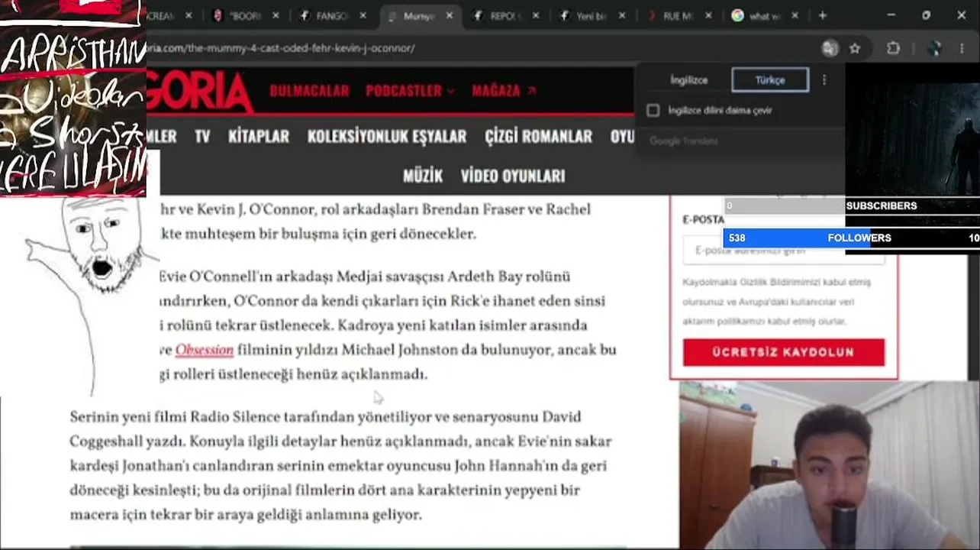Close the CREAM tab

[189, 15]
